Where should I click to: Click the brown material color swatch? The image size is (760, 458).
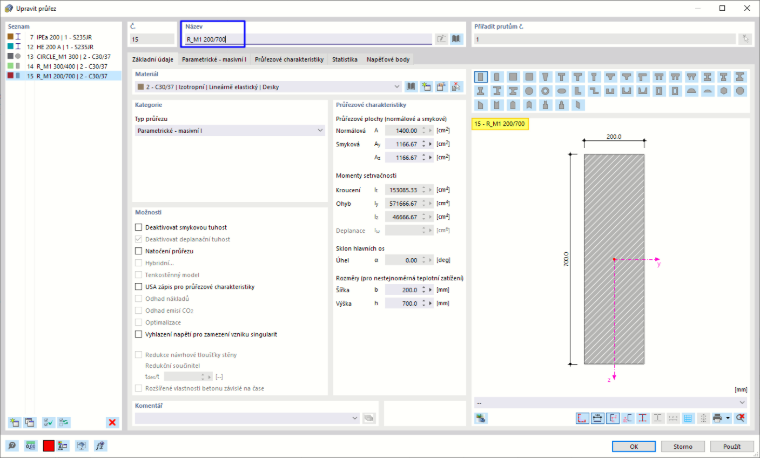pyautogui.click(x=141, y=87)
